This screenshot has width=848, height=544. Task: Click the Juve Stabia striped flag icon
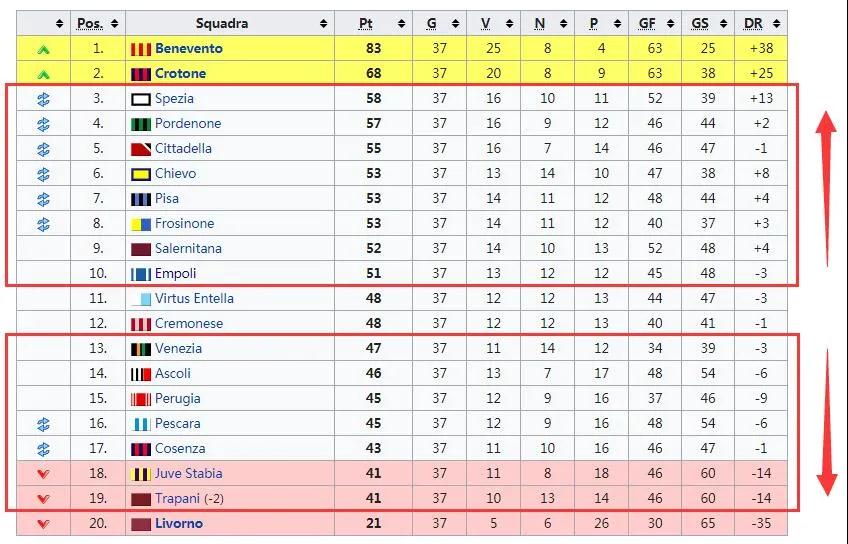point(141,474)
